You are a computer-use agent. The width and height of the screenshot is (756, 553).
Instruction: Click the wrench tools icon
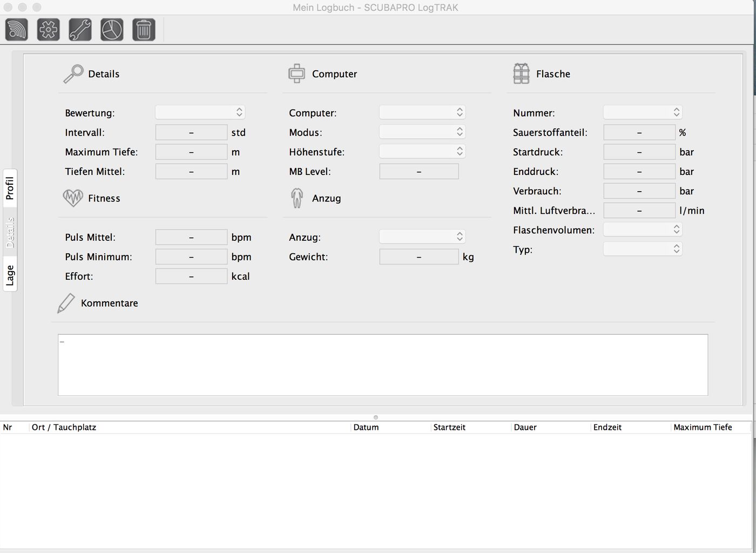point(80,30)
